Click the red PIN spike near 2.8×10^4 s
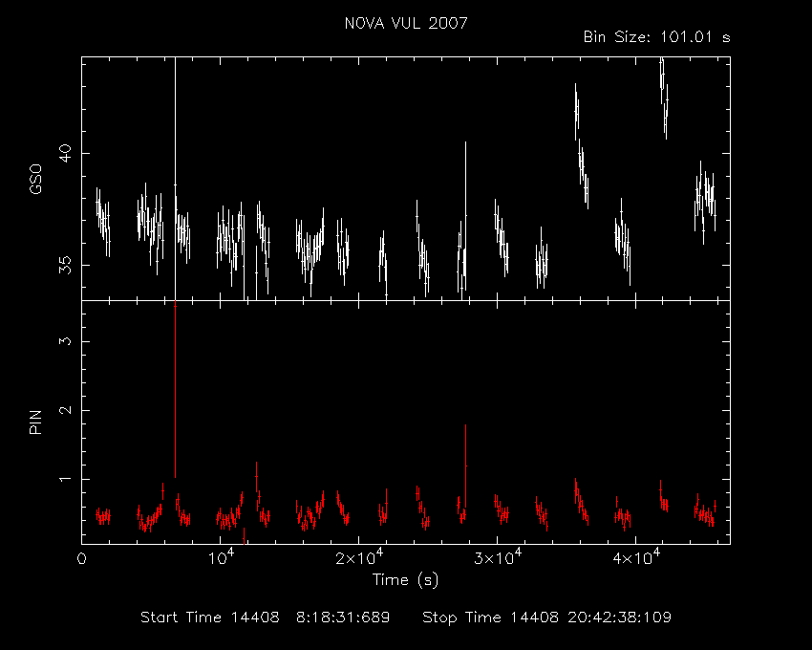 (x=465, y=466)
